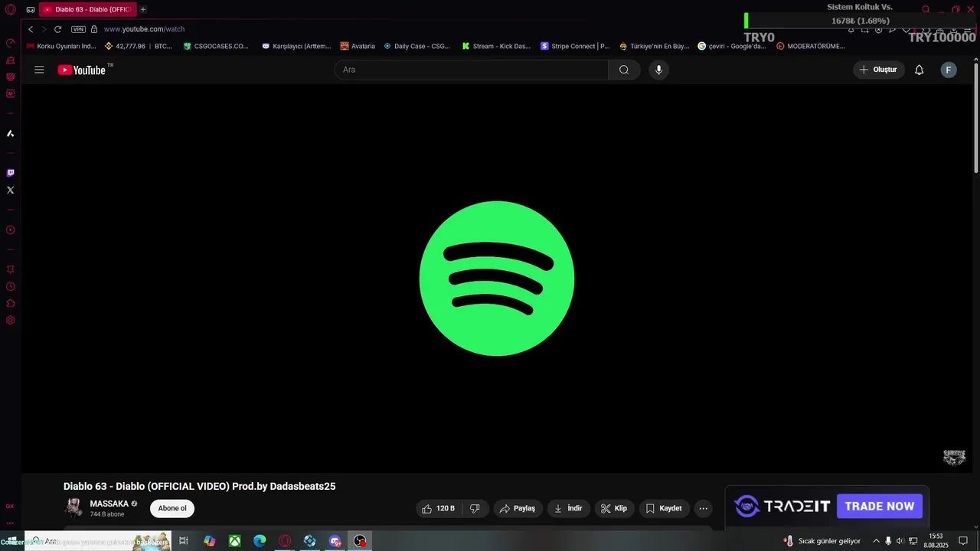980x551 pixels.
Task: Select the Diablo 63 YouTube tab
Action: 87,10
